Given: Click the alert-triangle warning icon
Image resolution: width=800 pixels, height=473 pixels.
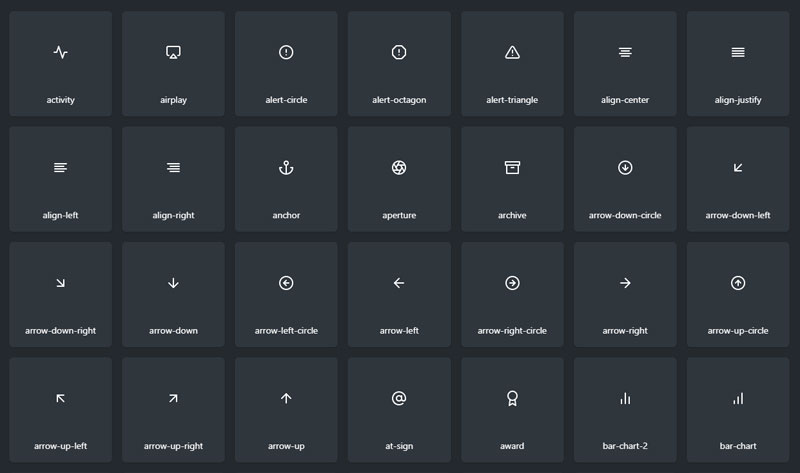Looking at the screenshot, I should (512, 52).
